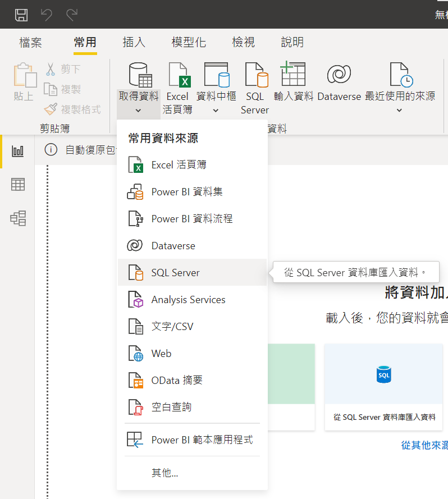Screen dimensions: 448x499
Task: Select Web data source entry
Action: pyautogui.click(x=192, y=353)
